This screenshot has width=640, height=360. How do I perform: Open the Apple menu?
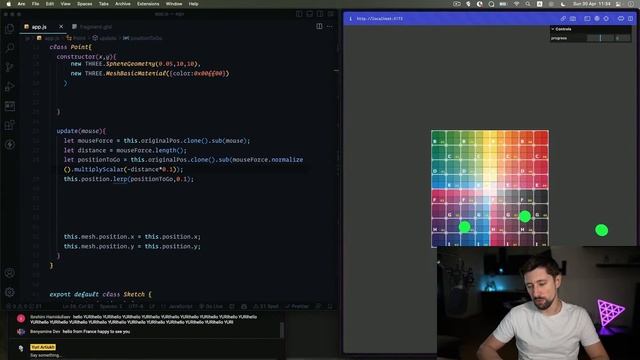tap(8, 4)
